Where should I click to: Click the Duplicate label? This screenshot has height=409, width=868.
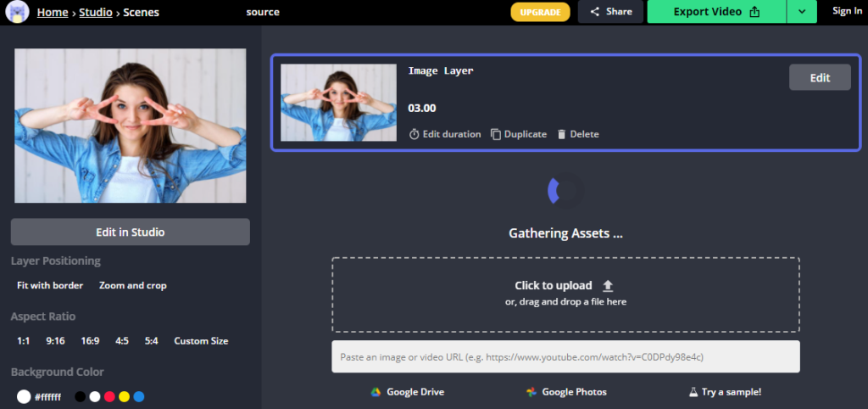point(526,134)
